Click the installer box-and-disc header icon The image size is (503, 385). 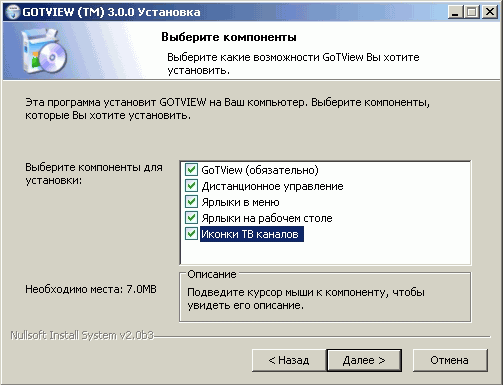pos(43,51)
